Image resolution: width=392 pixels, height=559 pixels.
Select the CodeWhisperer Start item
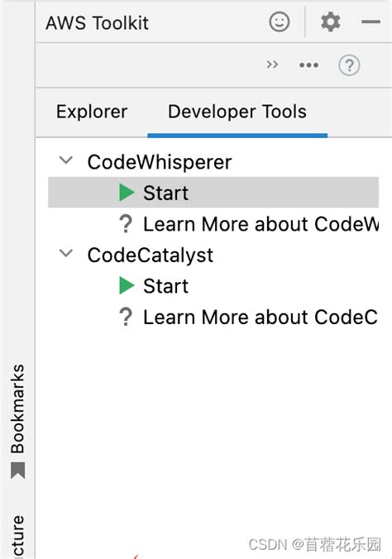point(213,192)
